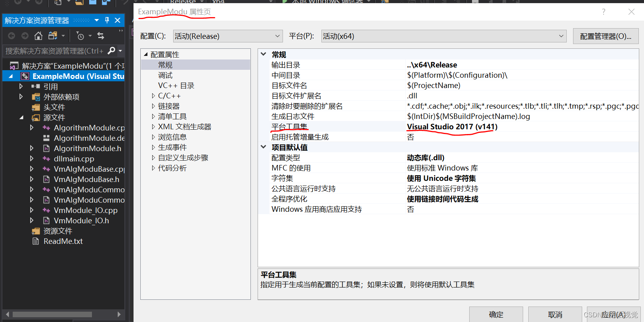Expand the XML 文档生成器 node

[x=153, y=126]
